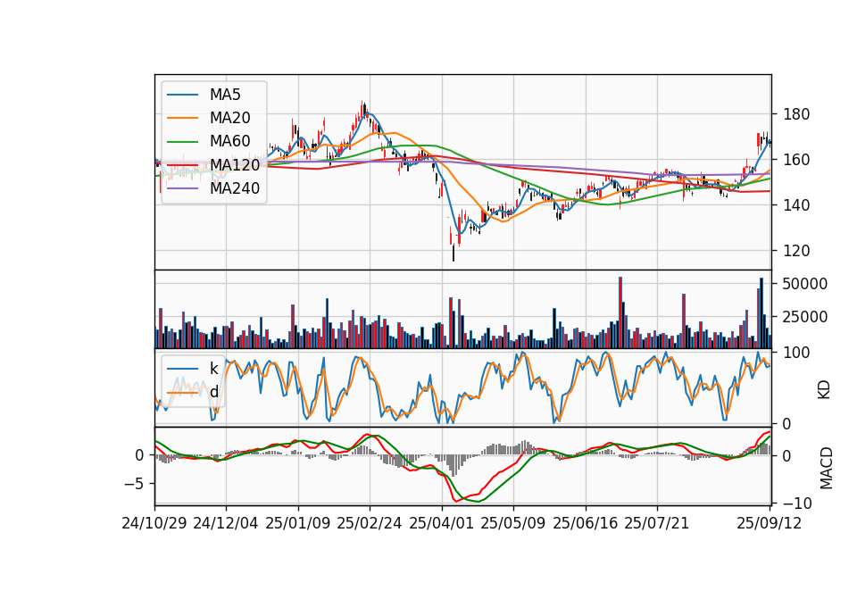This screenshot has height=616, width=857.
Task: Click the green MA60 legend line sample
Action: 182,142
